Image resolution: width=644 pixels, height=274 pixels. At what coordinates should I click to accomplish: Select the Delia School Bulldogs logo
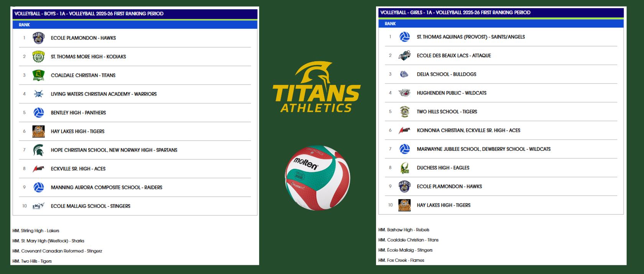point(404,74)
